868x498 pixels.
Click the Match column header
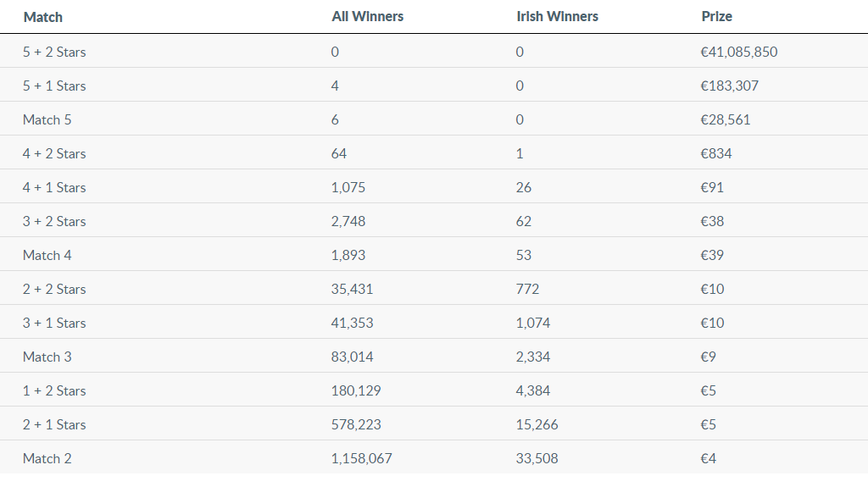pos(43,17)
